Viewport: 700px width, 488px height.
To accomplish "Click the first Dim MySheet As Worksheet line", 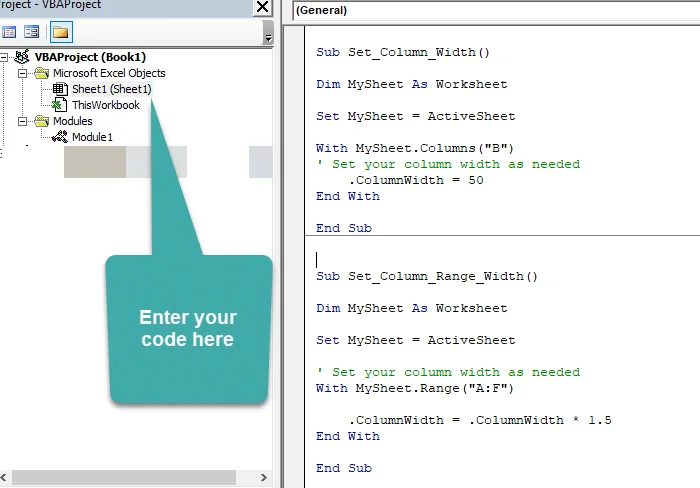I will click(412, 84).
